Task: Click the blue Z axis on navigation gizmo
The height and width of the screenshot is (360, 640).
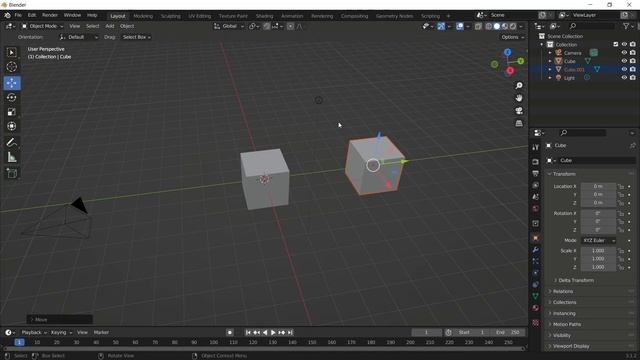Action: [507, 52]
